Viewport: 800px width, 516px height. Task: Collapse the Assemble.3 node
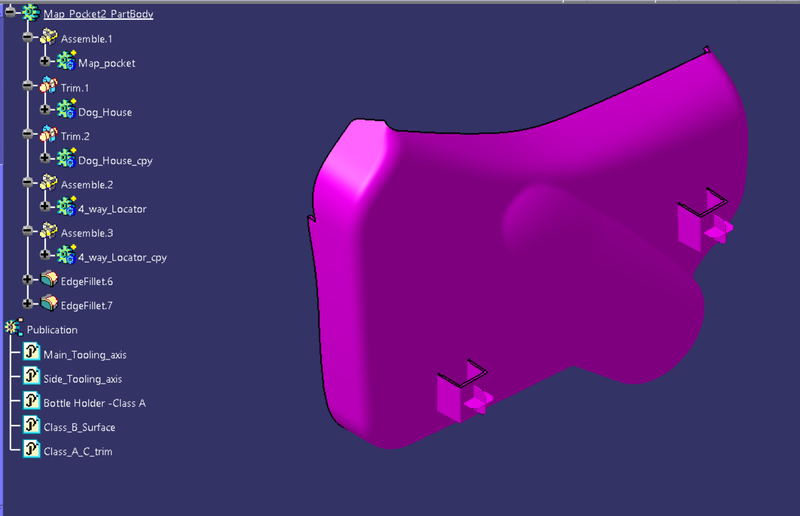point(28,231)
